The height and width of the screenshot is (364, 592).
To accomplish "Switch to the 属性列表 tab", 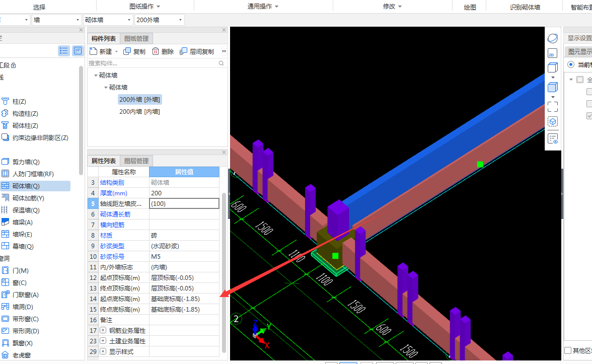I will click(x=104, y=161).
